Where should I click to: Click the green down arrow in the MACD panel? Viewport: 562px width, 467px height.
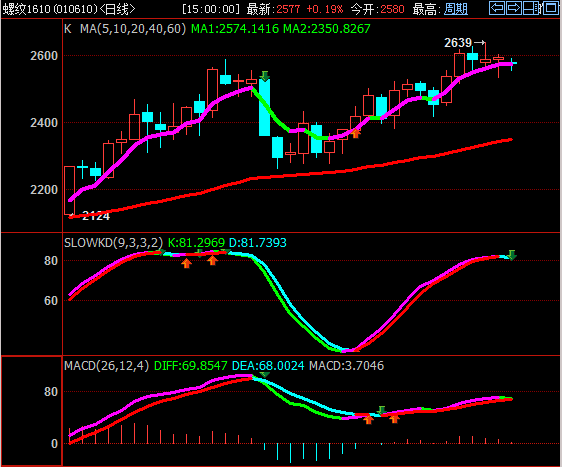tap(382, 410)
